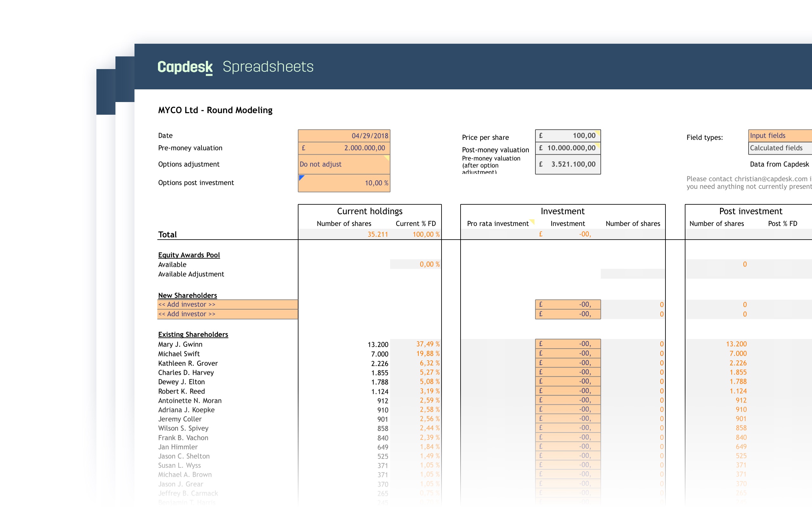Viewport: 812px width, 507px height.
Task: Click the date corner marker showing 04/29/2018
Action: 387,132
